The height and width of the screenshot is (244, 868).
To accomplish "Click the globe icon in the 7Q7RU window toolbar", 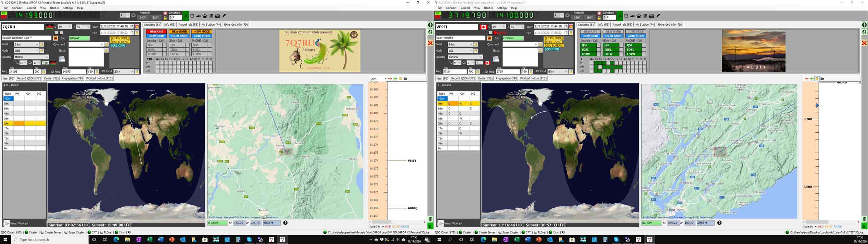I will (x=192, y=16).
